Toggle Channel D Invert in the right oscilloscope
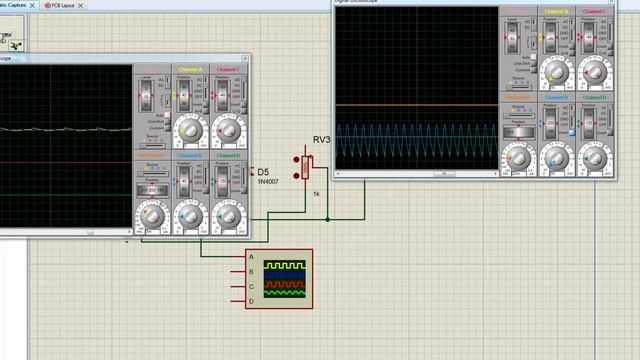This screenshot has height=360, width=640. (610, 133)
